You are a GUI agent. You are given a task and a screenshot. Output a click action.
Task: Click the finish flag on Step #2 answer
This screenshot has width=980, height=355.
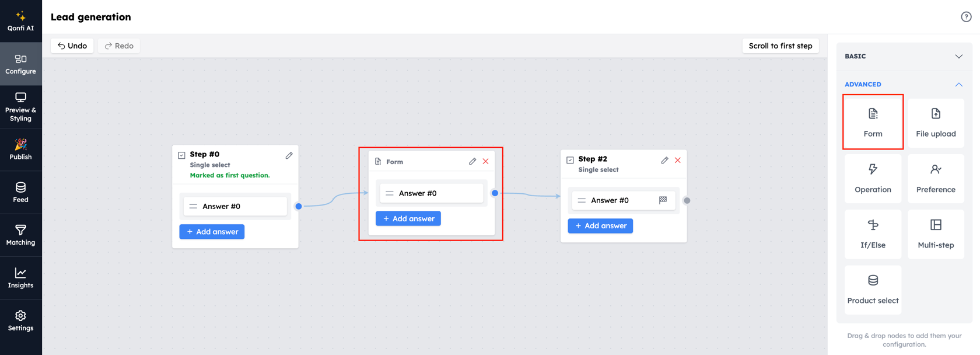pyautogui.click(x=663, y=200)
